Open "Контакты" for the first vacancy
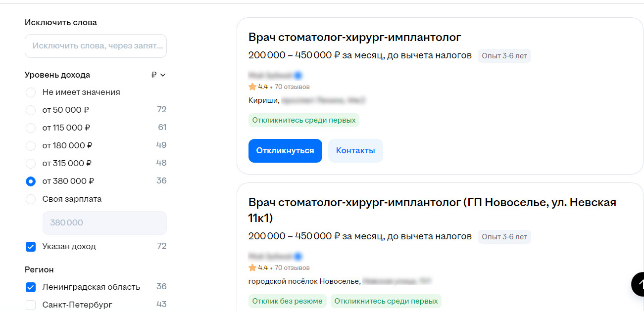The height and width of the screenshot is (311, 644). click(355, 151)
